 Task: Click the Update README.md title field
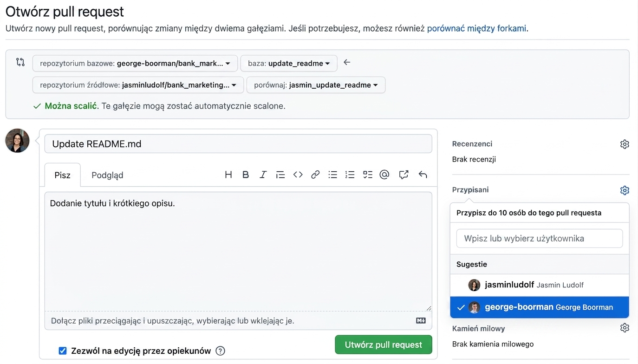(x=238, y=144)
